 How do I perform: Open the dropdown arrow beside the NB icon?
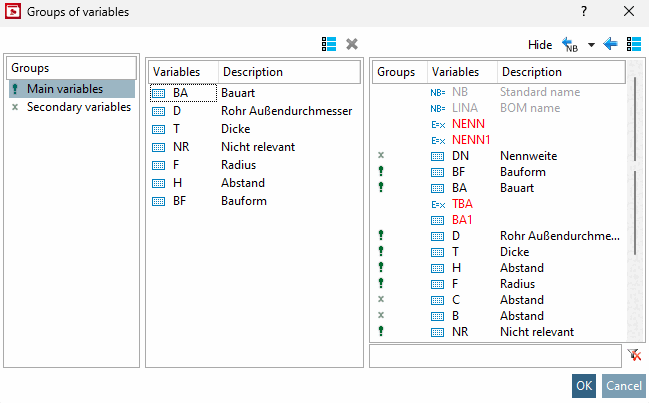point(591,45)
